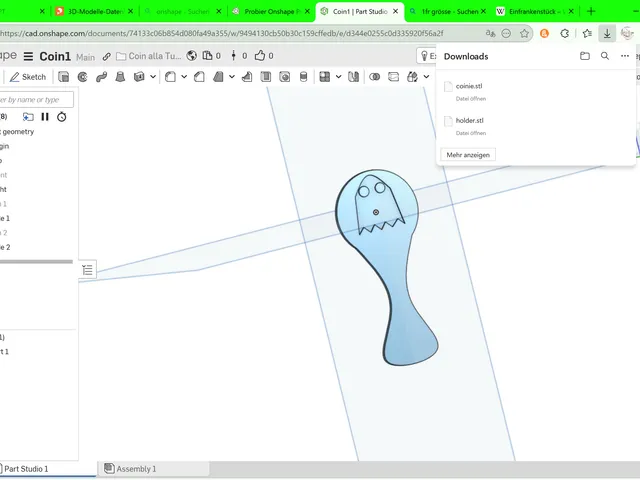640x480 pixels.
Task: Select the Transform tool
Action: [412, 77]
